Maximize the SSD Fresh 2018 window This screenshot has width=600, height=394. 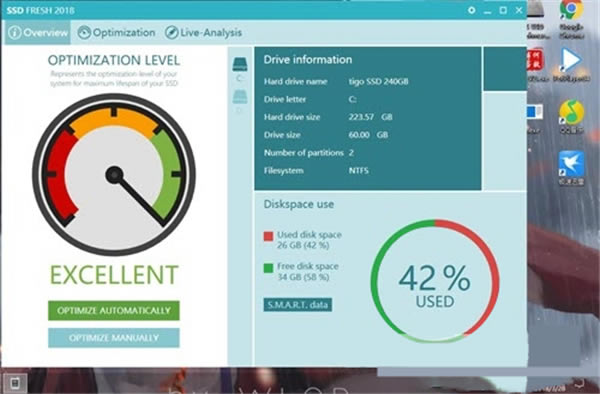(503, 10)
